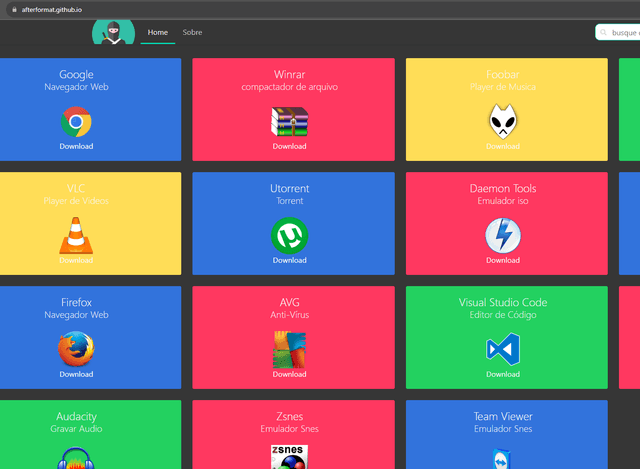Click the Zsnes emulator icon
The height and width of the screenshot is (469, 640).
(289, 457)
